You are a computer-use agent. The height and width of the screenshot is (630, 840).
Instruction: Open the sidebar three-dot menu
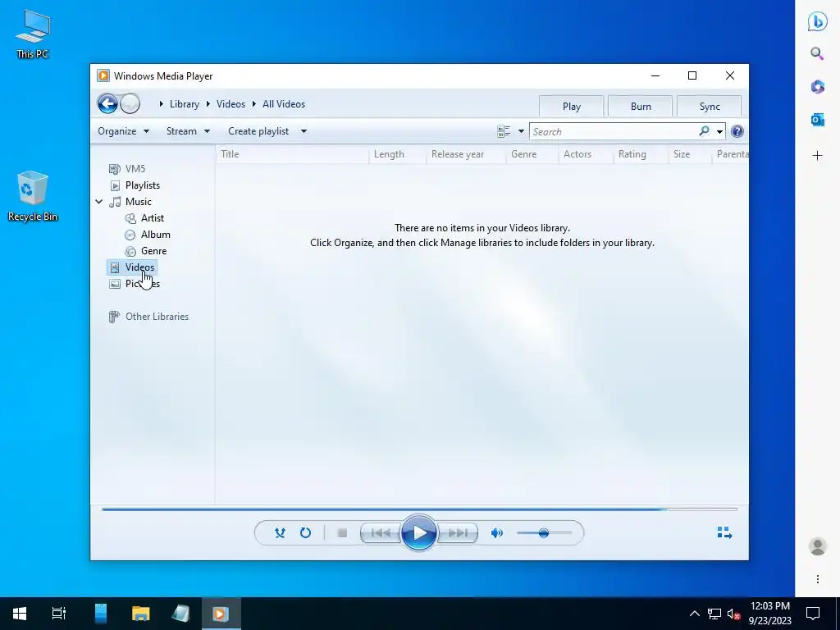click(x=818, y=579)
